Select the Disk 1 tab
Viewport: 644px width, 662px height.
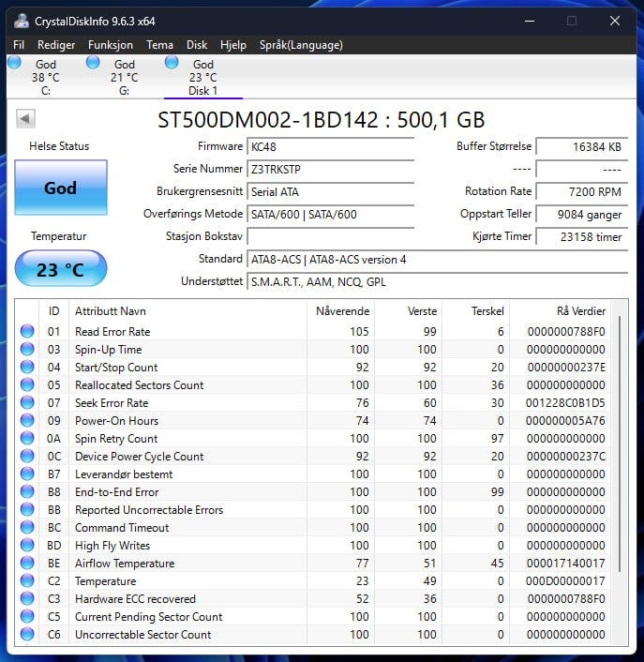(x=202, y=78)
